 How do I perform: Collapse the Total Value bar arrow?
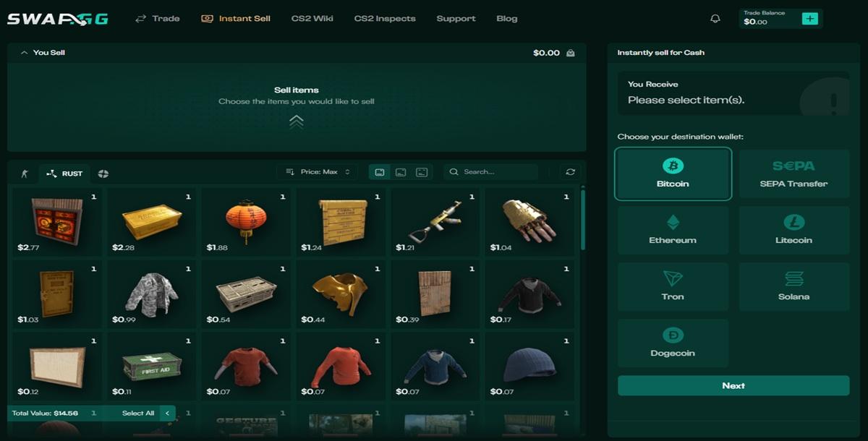(x=167, y=414)
